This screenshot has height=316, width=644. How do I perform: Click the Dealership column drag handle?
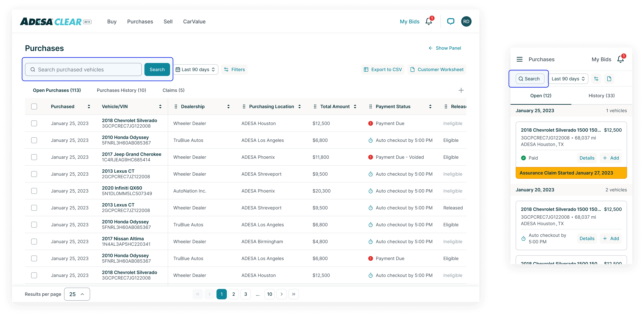click(176, 106)
